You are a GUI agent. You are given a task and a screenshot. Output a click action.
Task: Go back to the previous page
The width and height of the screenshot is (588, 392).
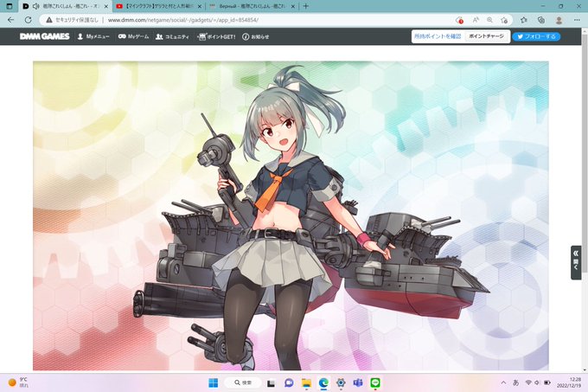pyautogui.click(x=11, y=20)
